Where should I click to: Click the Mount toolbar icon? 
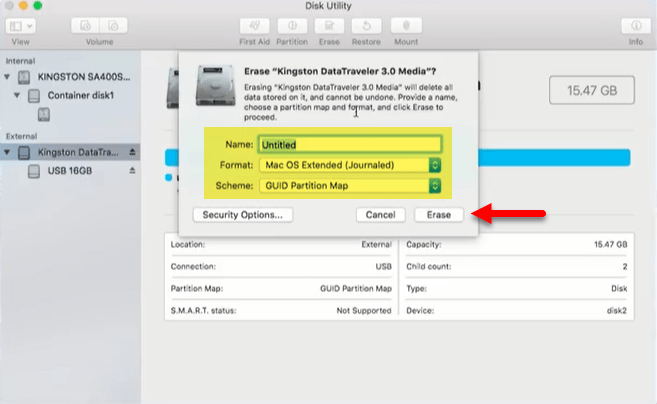(x=406, y=26)
